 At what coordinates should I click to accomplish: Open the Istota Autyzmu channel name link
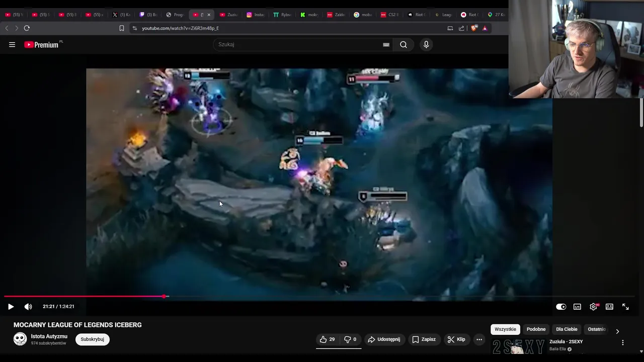click(x=49, y=336)
